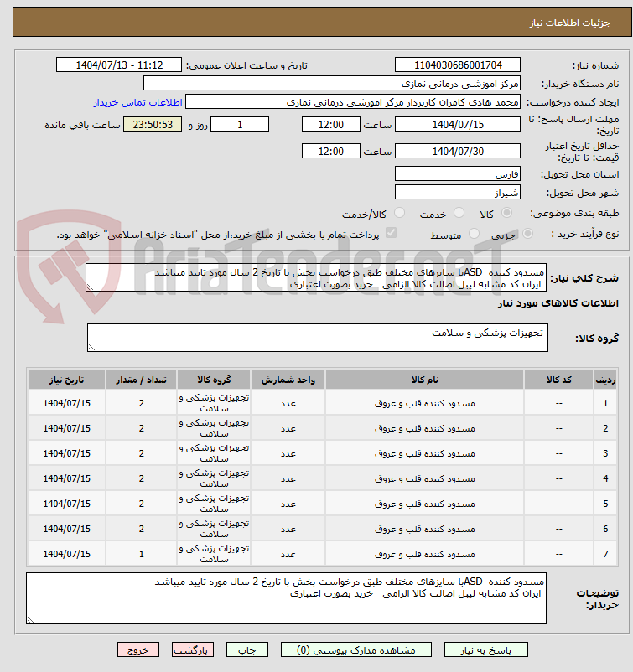Click the تعداد / مقدار column header
The height and width of the screenshot is (672, 633).
pos(141,380)
